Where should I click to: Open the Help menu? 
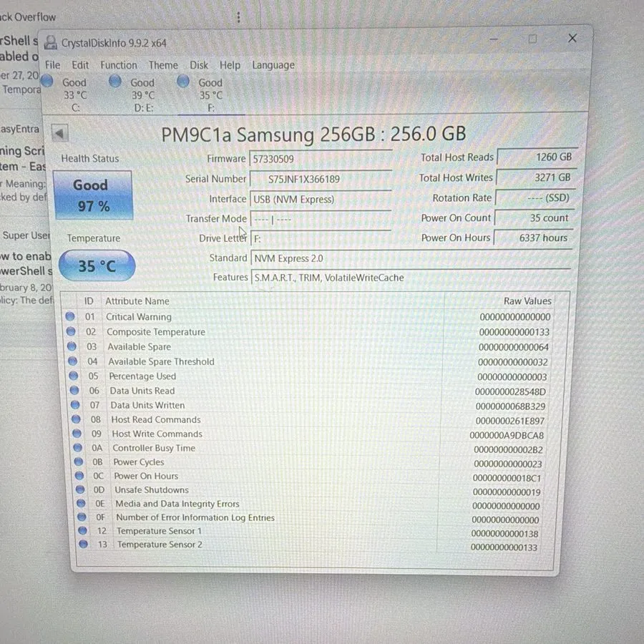pyautogui.click(x=230, y=65)
